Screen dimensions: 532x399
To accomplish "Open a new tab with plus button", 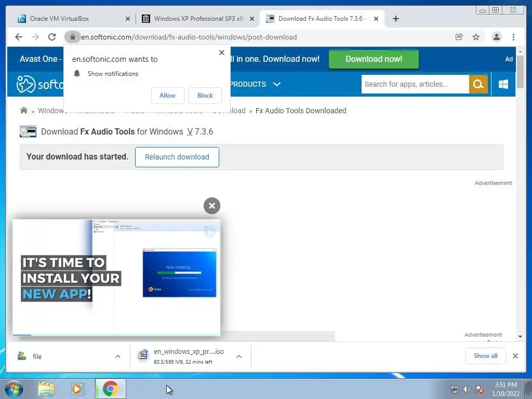I will coord(395,19).
